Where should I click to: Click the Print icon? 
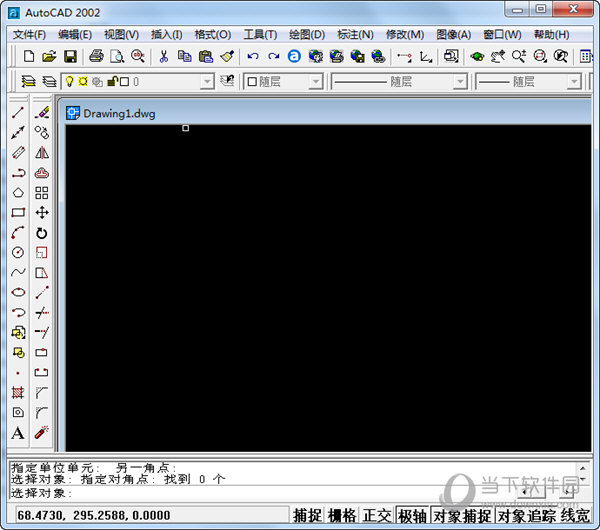(96, 56)
